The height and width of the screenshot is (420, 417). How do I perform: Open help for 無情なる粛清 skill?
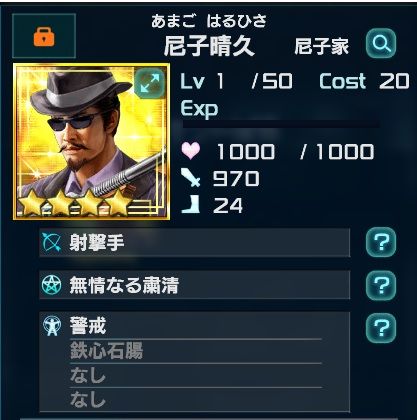[381, 285]
